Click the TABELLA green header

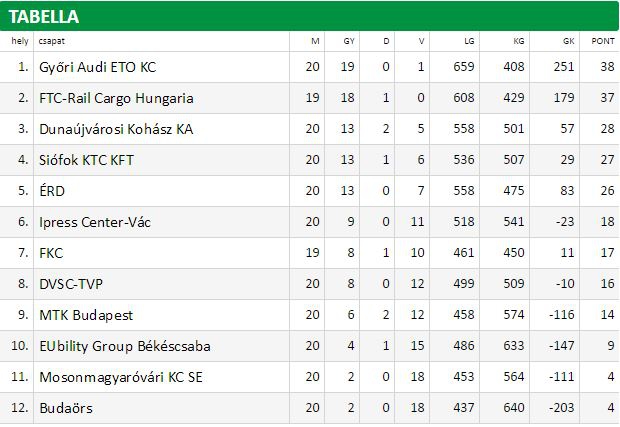[x=310, y=16]
